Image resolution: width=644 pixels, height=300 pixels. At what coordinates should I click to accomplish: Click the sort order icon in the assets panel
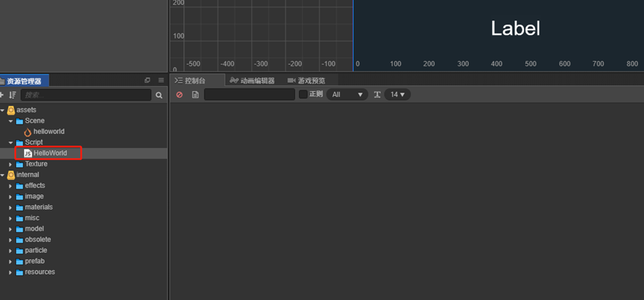12,95
